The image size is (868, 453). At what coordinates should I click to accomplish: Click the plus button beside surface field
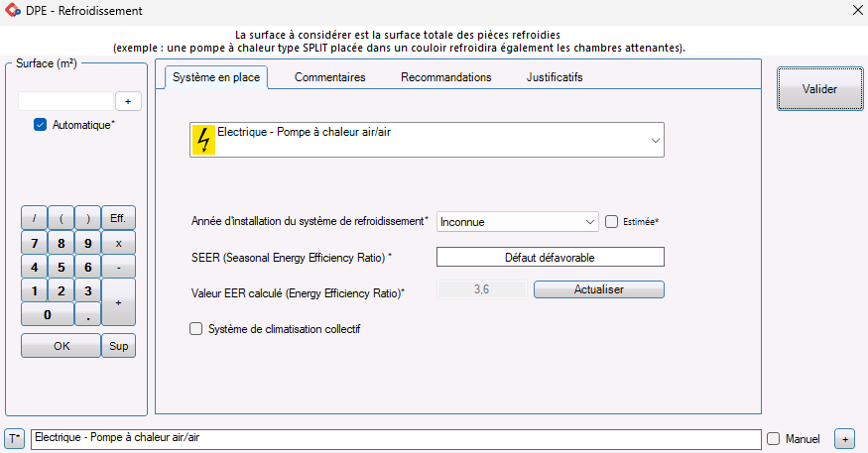(x=129, y=101)
